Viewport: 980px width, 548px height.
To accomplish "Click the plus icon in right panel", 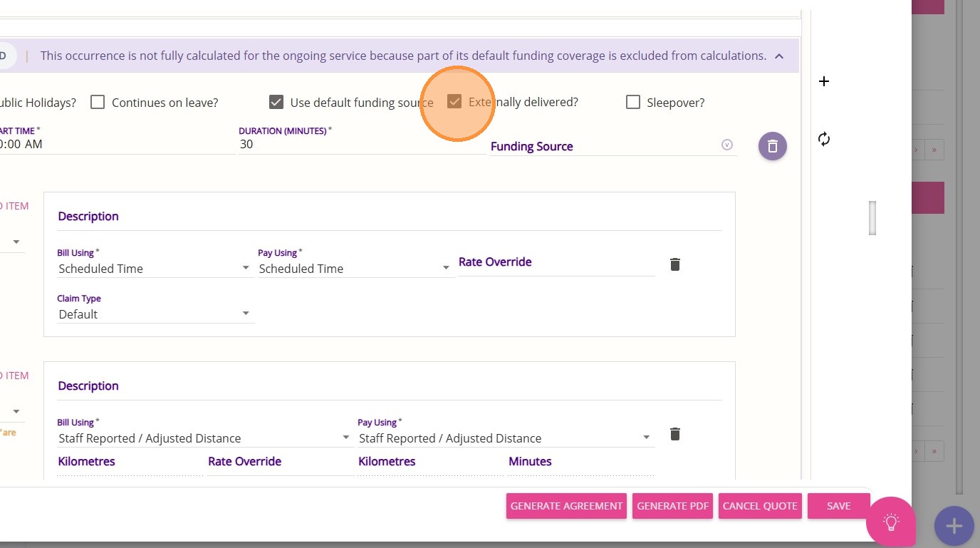I will pos(824,81).
